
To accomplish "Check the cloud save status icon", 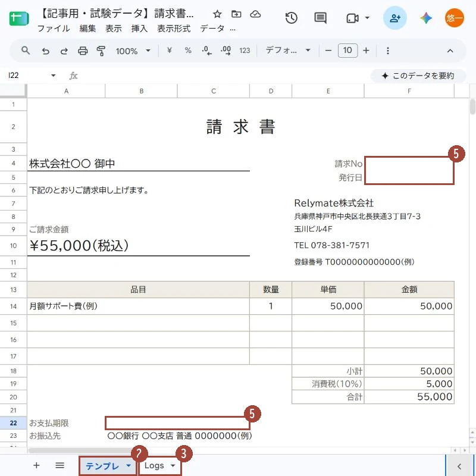I will pyautogui.click(x=255, y=14).
